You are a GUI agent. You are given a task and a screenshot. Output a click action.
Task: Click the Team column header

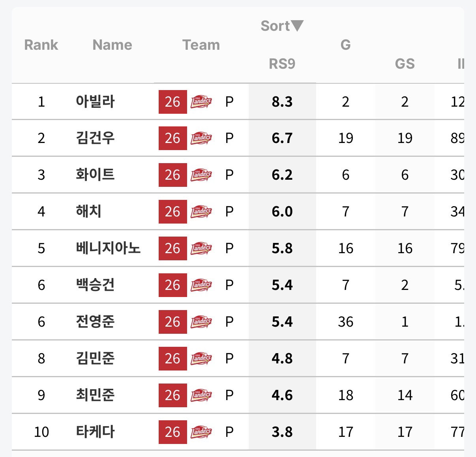[x=201, y=45]
